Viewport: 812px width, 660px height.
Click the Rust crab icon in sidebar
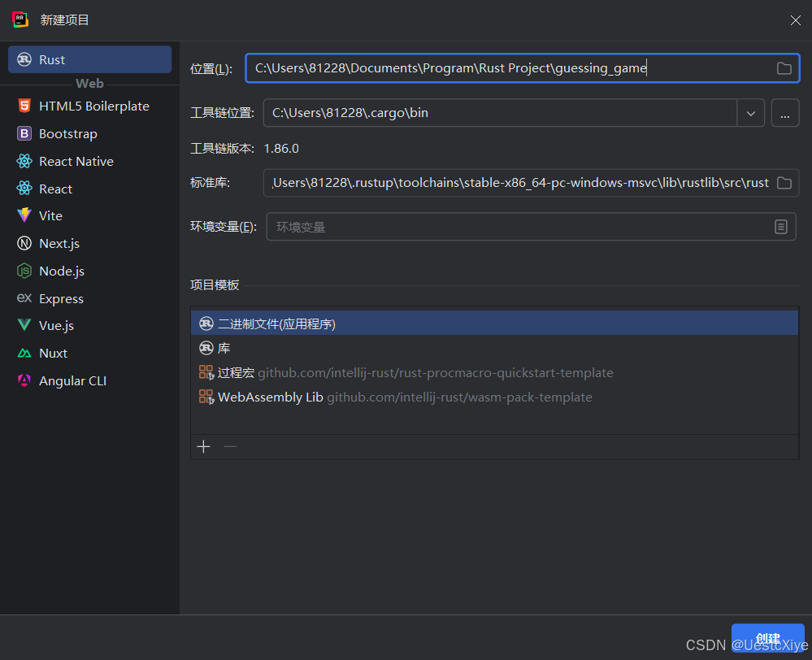click(24, 59)
